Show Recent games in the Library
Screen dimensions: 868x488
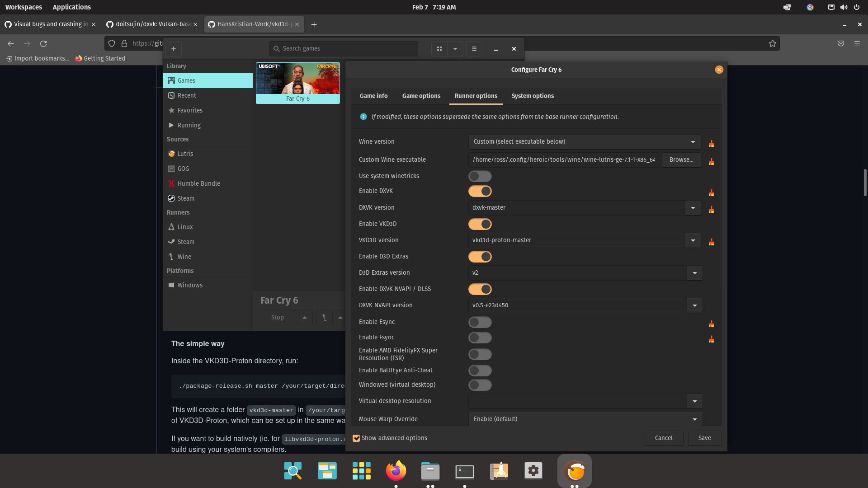pyautogui.click(x=208, y=95)
